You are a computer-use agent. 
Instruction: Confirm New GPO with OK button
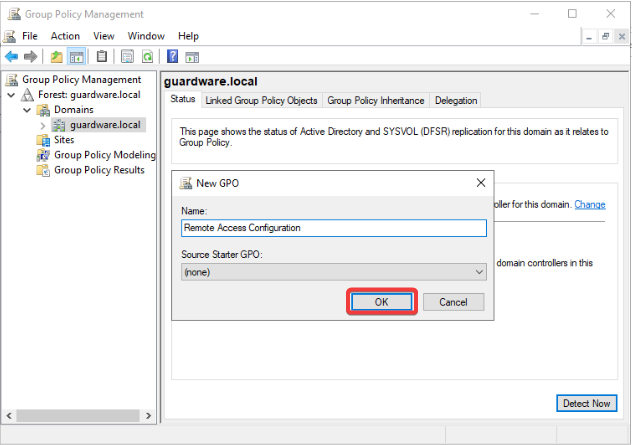[381, 302]
